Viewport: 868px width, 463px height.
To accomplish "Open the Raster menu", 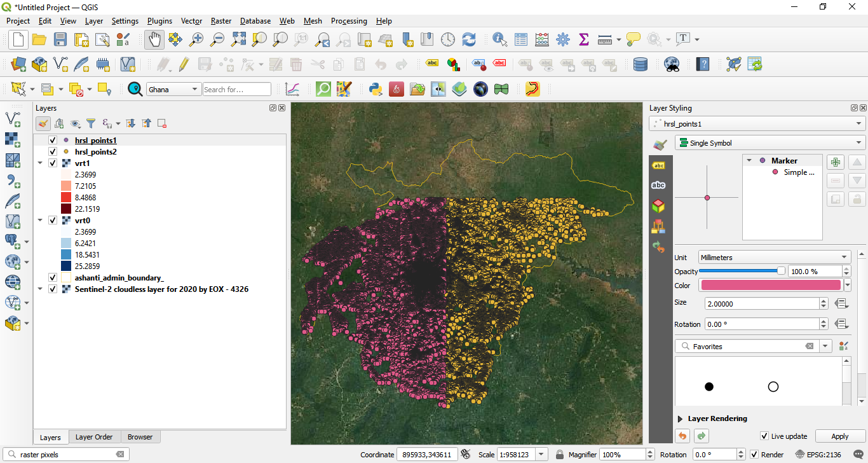I will [x=221, y=21].
